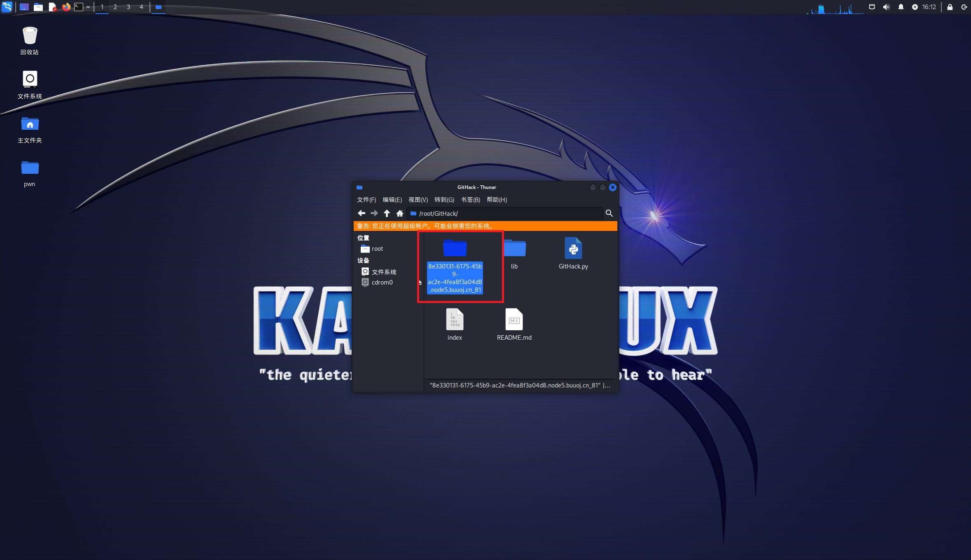
Task: Click the /root/GitHack/ location bar
Action: pos(504,213)
